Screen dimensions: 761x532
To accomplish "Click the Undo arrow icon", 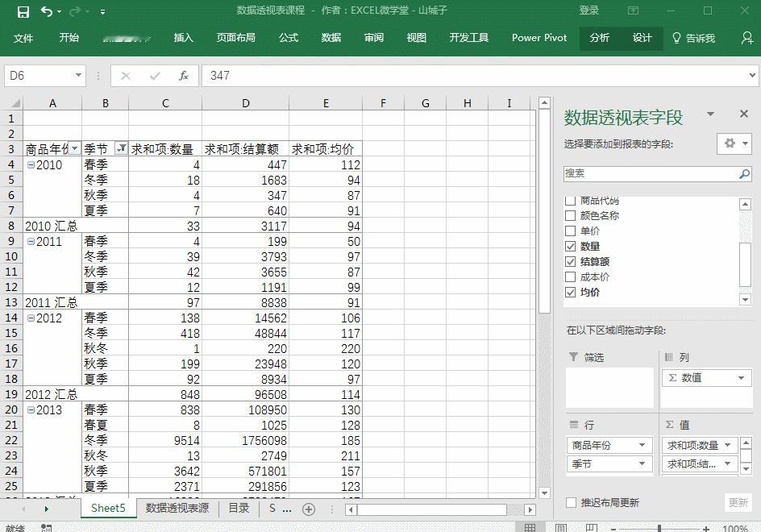I will point(47,11).
